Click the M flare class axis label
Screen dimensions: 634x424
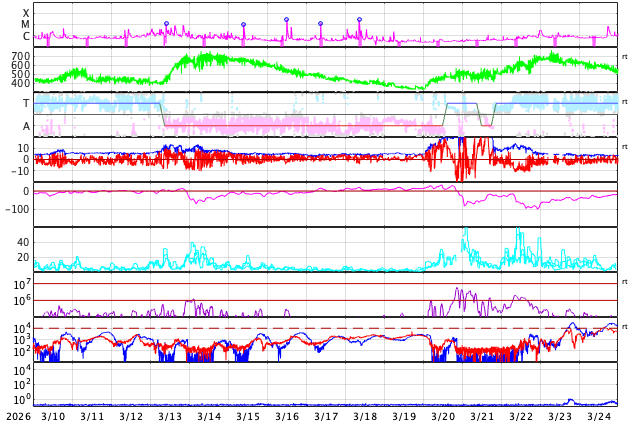tap(26, 25)
